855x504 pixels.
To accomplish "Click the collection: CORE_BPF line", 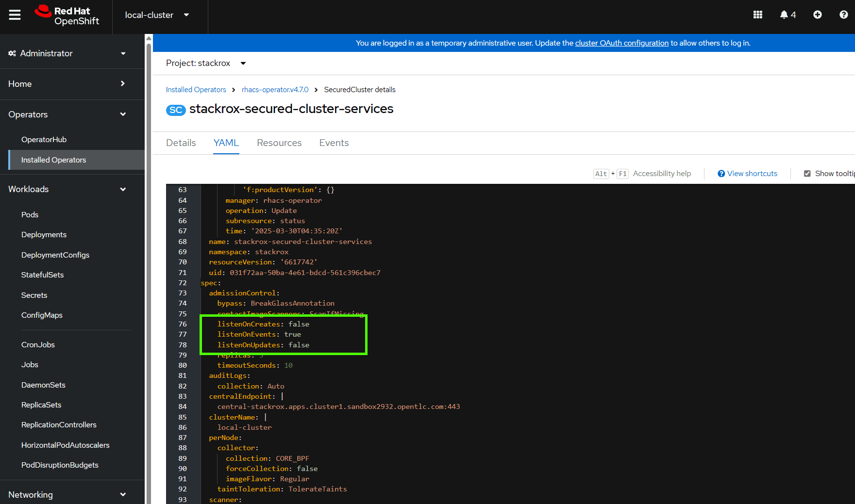I will pos(267,458).
